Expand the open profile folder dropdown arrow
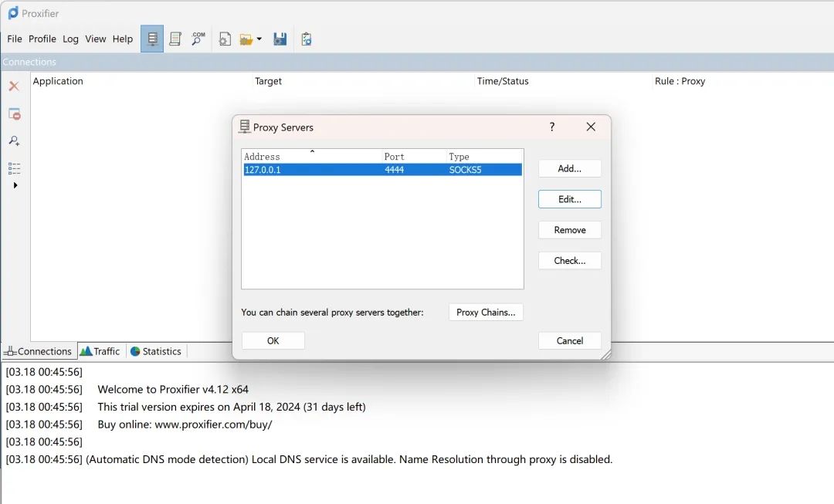This screenshot has height=504, width=834. [x=259, y=39]
